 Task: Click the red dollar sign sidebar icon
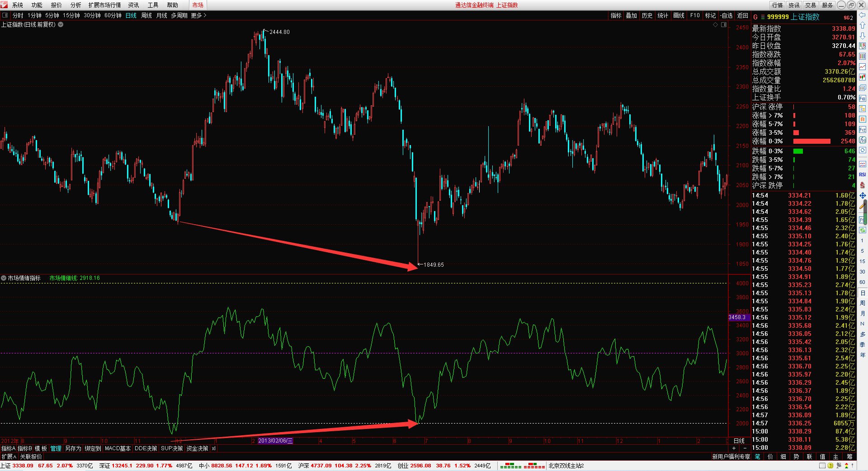862,185
